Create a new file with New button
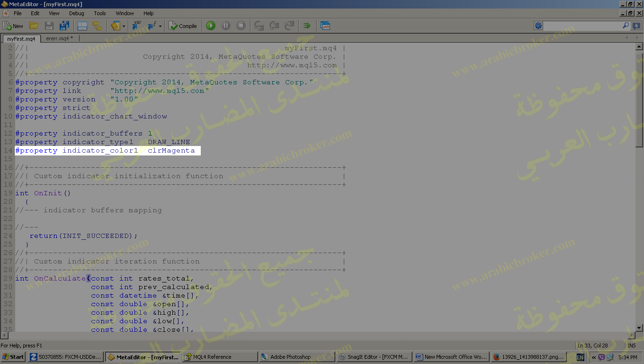The width and height of the screenshot is (644, 364). (x=13, y=26)
